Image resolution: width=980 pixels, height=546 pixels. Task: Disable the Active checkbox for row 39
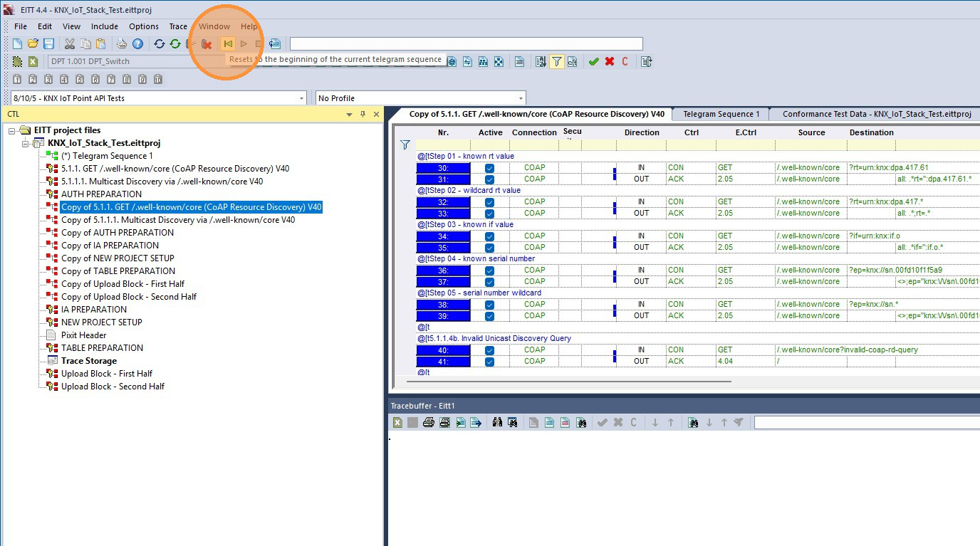pos(489,316)
